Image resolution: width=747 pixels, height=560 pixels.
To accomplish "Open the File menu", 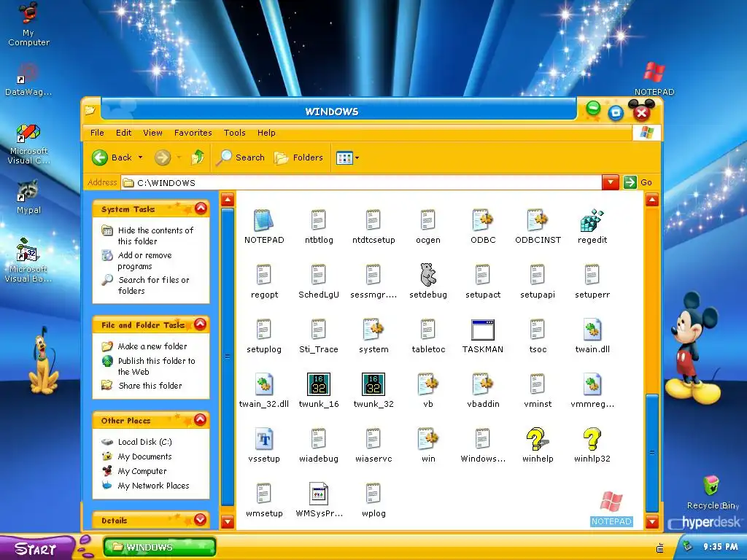I will coord(97,133).
